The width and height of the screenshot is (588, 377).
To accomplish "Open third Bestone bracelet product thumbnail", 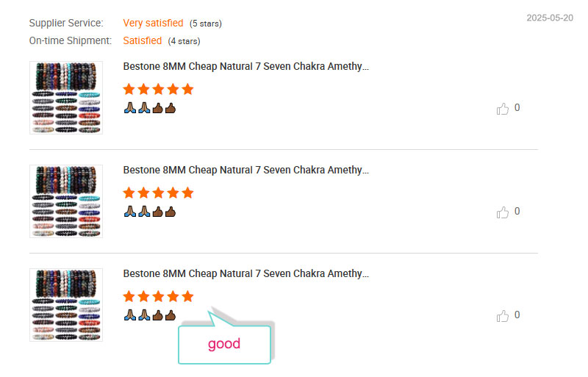I will [66, 304].
